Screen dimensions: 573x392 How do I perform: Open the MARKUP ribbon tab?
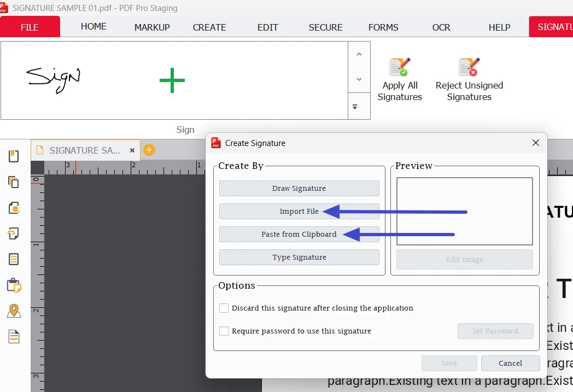(152, 27)
